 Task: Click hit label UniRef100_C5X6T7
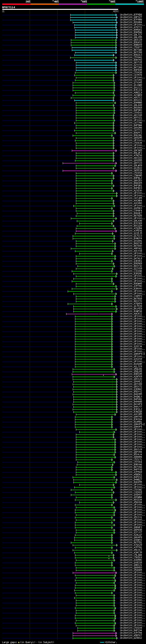click(x=131, y=47)
